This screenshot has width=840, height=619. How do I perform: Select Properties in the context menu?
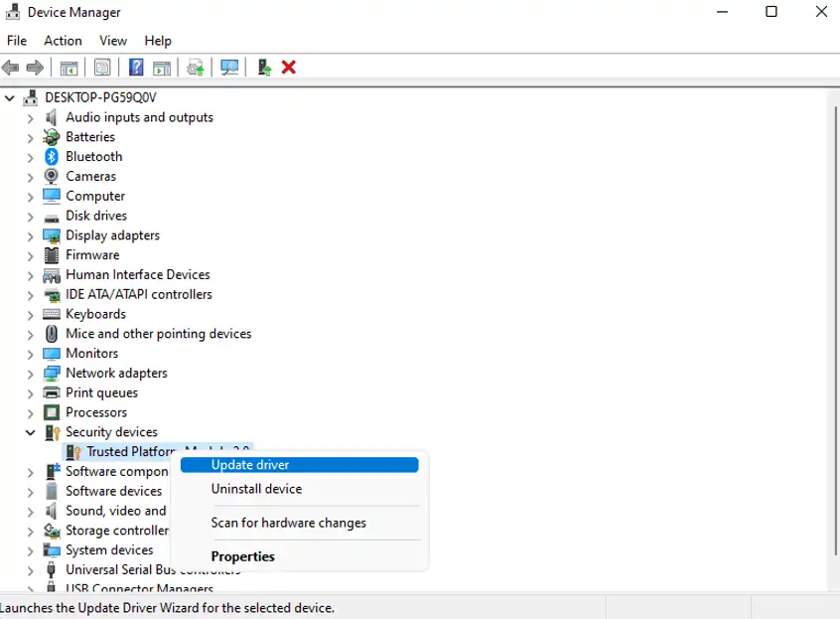point(242,556)
